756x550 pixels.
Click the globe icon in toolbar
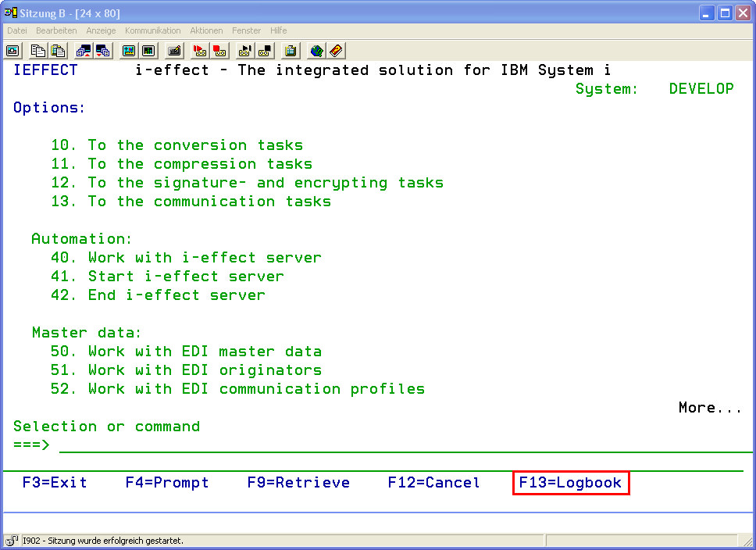pos(316,51)
